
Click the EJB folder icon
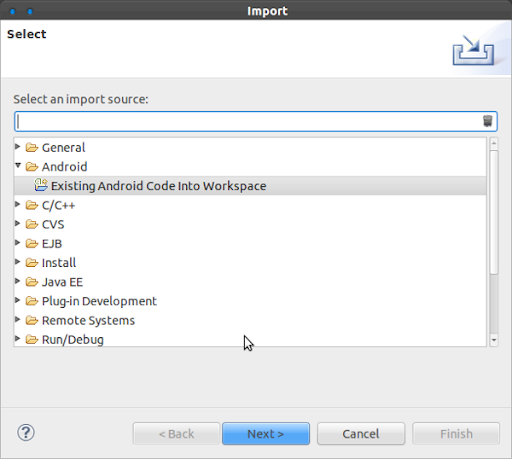[x=32, y=244]
